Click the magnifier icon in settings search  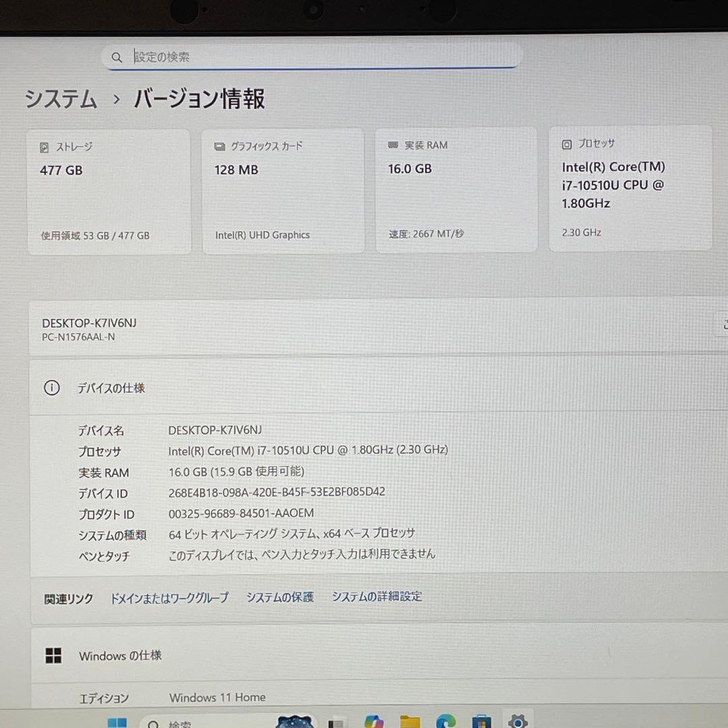[x=117, y=57]
